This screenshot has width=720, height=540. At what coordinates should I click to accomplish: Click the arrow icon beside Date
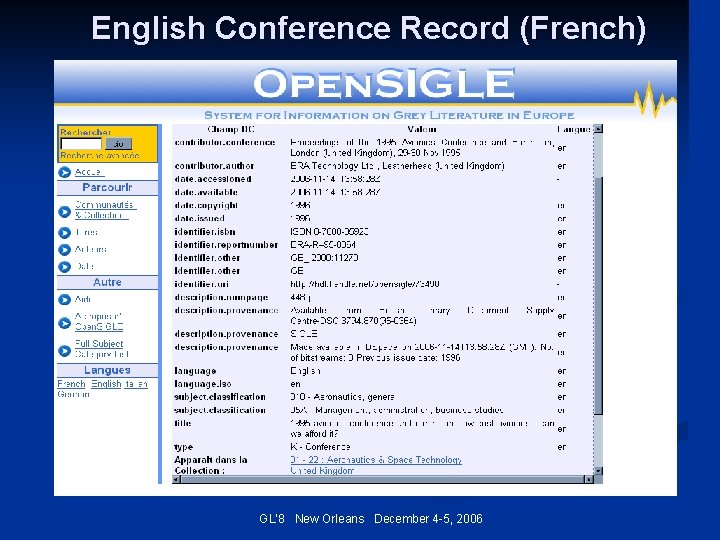point(65,267)
